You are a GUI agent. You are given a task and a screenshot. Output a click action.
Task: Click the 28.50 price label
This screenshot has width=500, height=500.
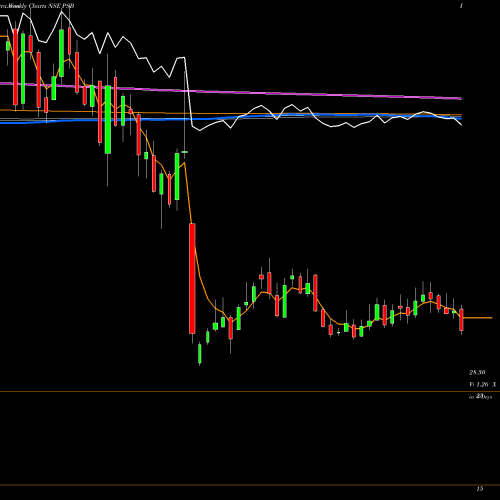(477, 372)
